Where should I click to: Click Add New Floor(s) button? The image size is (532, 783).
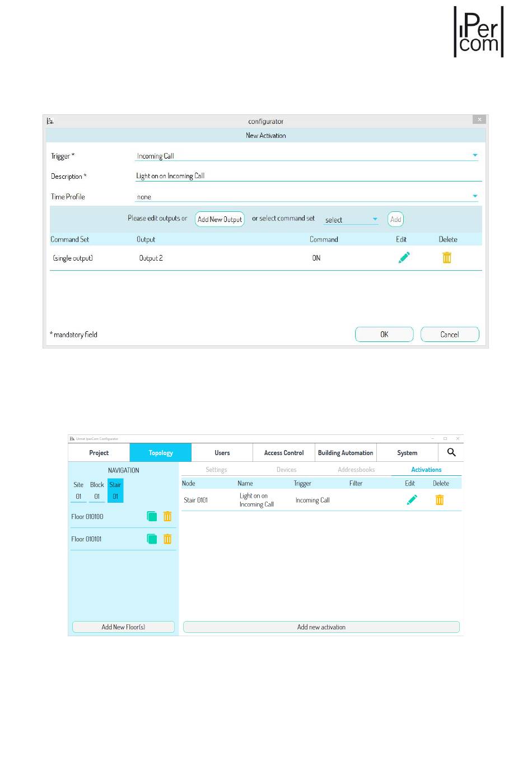click(123, 627)
